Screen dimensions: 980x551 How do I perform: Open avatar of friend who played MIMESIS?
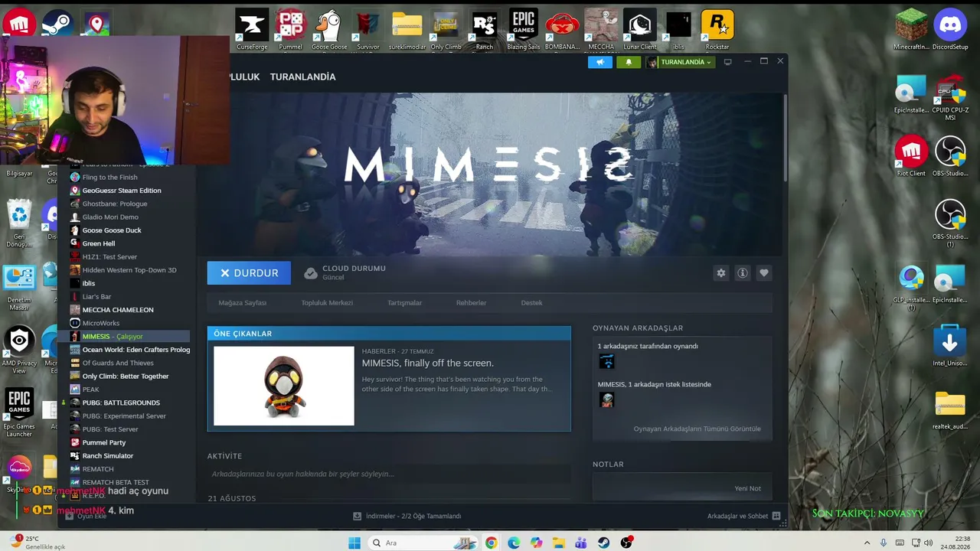point(606,361)
